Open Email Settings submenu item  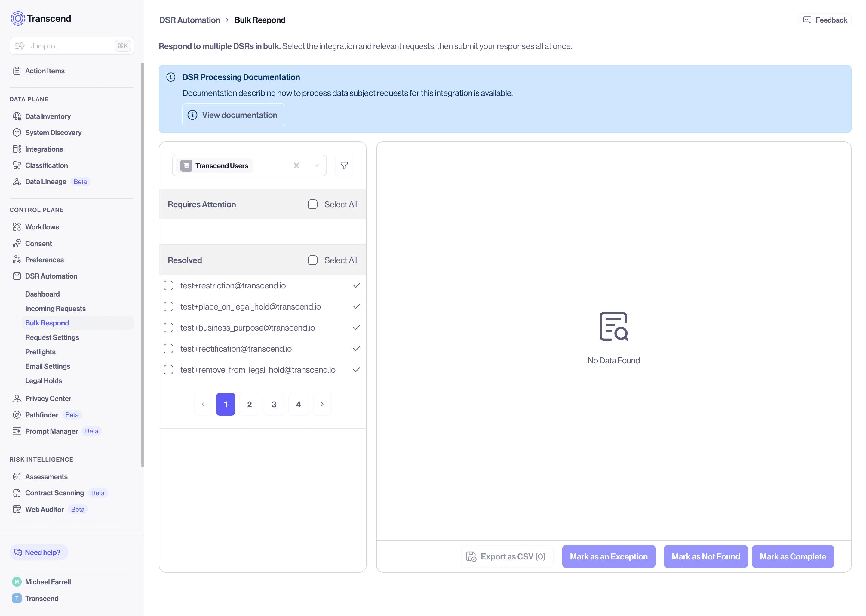click(x=48, y=366)
